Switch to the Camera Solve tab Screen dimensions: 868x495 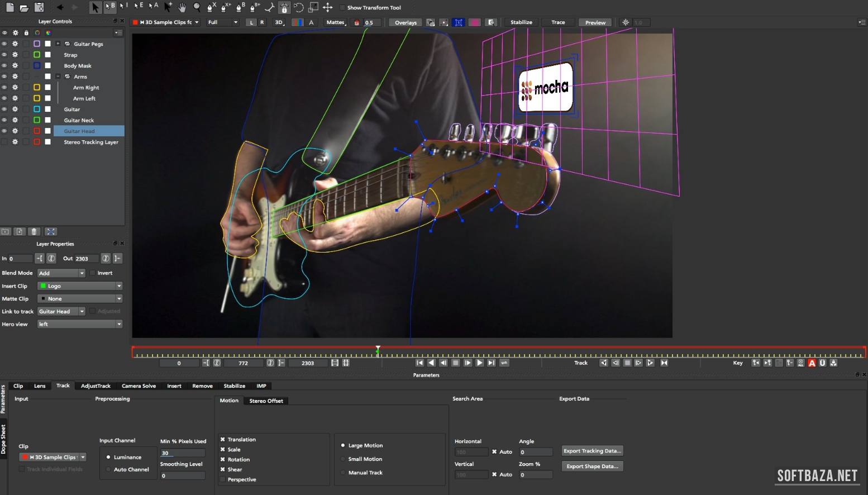[139, 386]
